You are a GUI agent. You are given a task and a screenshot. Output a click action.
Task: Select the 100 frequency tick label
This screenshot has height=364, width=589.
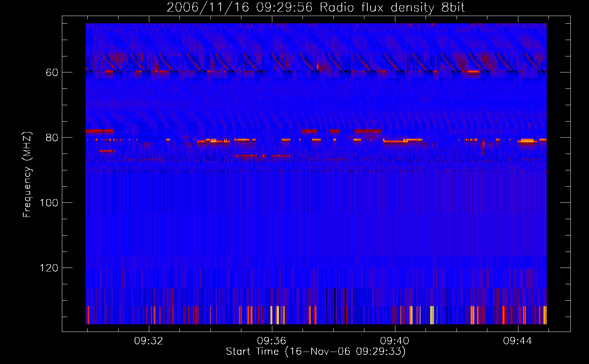[49, 203]
